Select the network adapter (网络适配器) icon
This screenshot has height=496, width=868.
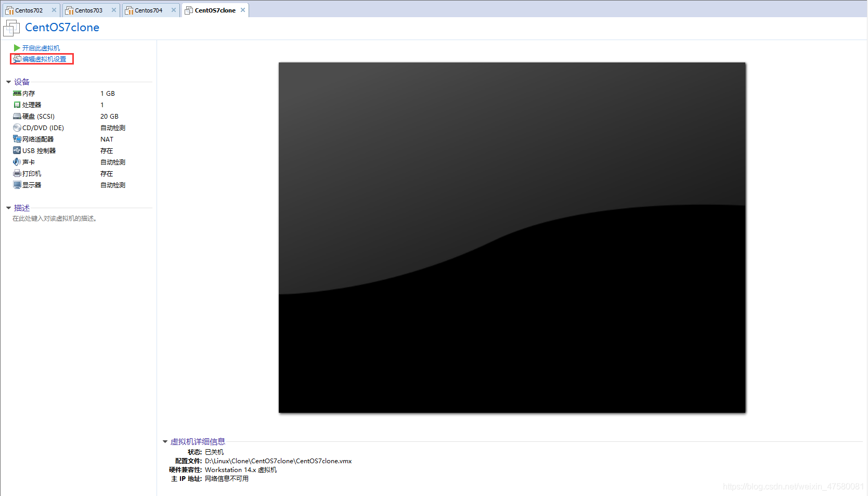pyautogui.click(x=17, y=139)
